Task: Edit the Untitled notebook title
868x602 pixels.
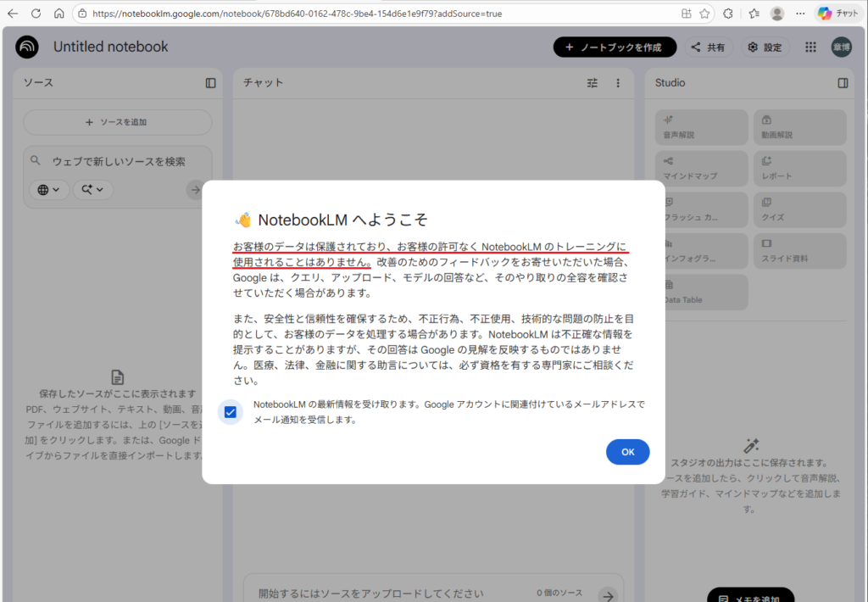Action: tap(111, 47)
